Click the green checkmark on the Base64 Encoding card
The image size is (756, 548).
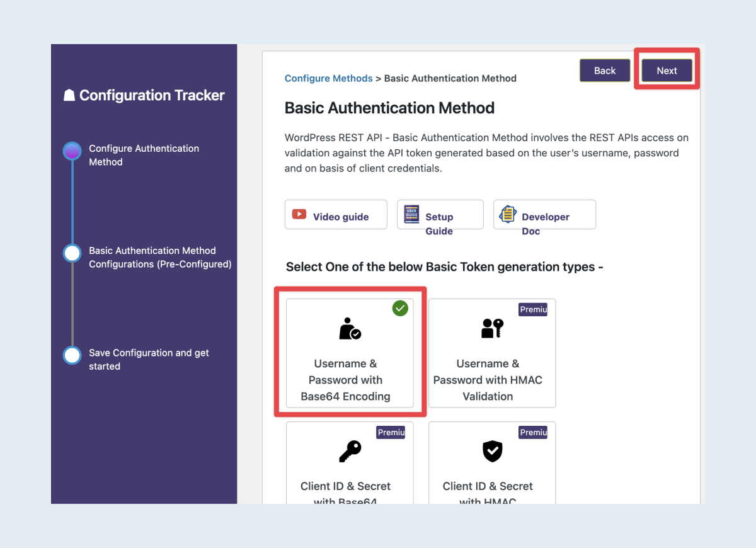pos(400,308)
